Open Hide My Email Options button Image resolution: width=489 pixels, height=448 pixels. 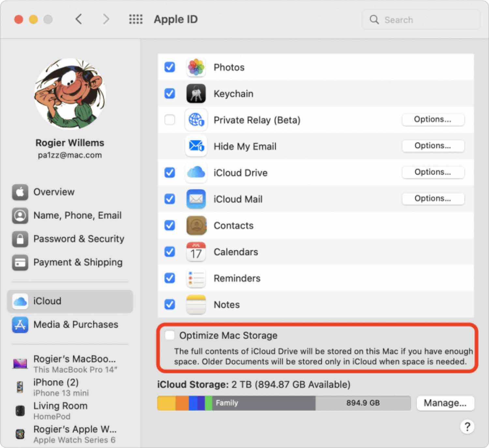pos(433,146)
